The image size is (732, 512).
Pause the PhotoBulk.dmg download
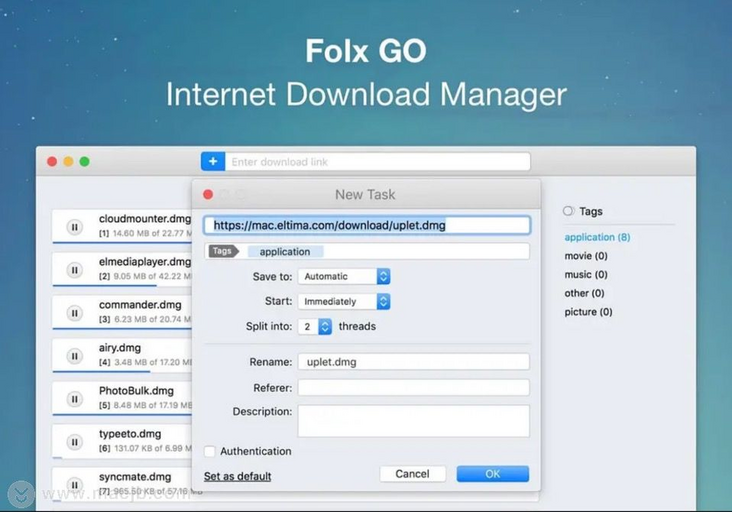pyautogui.click(x=74, y=400)
